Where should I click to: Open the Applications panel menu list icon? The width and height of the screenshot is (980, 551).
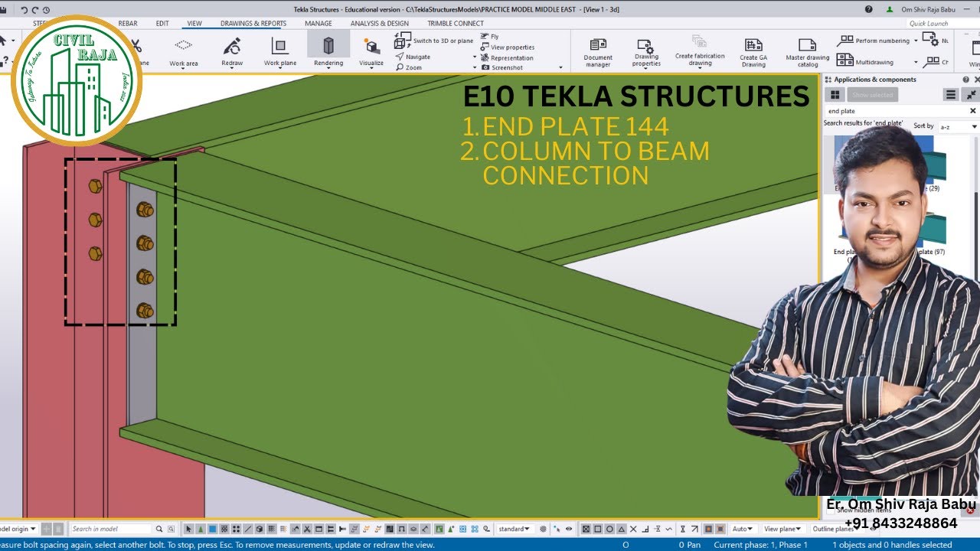(951, 95)
